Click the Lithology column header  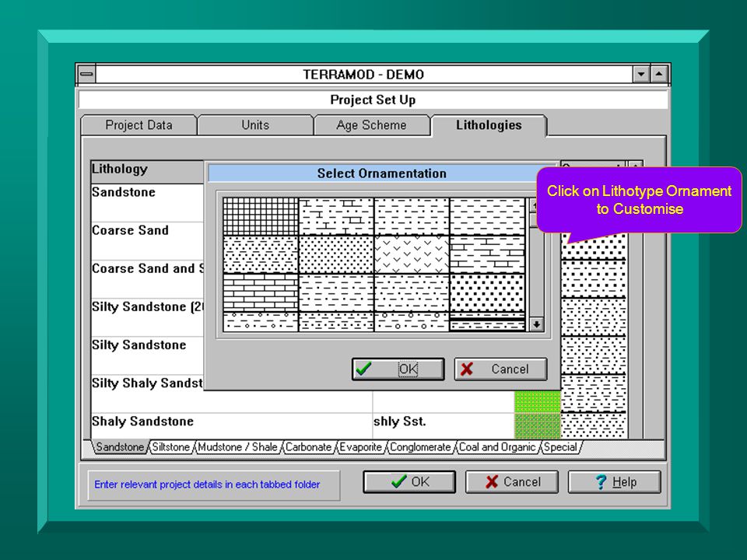[x=147, y=171]
